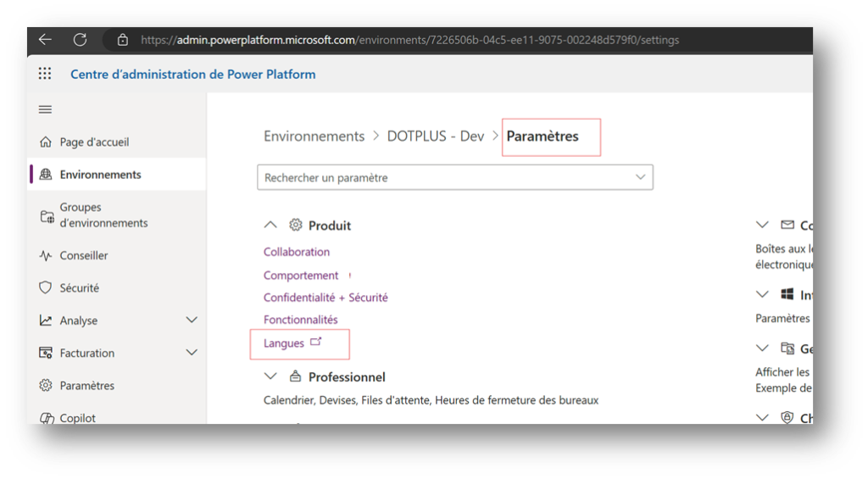Reload the page with the refresh icon
868x479 pixels.
click(x=81, y=40)
